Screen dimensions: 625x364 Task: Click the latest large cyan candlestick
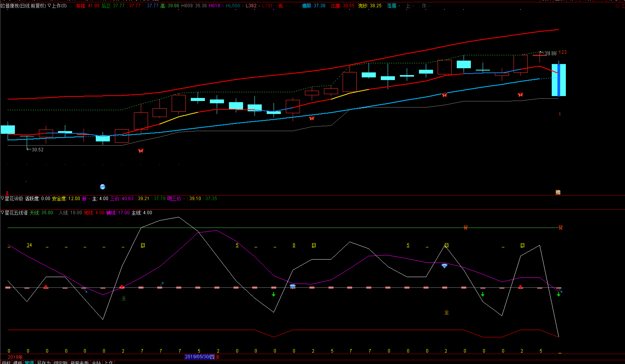(x=559, y=80)
